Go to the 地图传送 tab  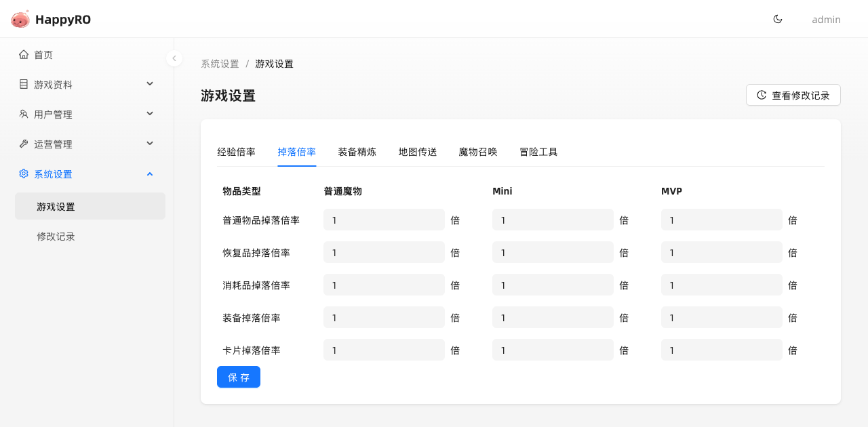coord(417,152)
